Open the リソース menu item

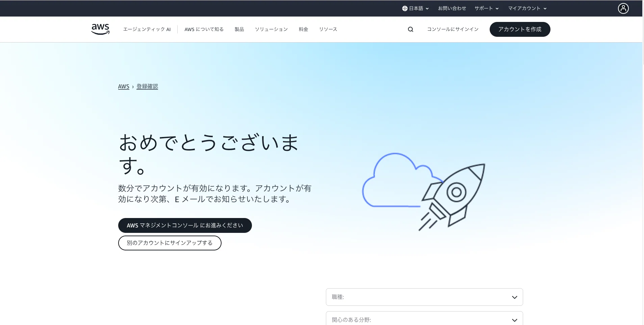tap(328, 29)
